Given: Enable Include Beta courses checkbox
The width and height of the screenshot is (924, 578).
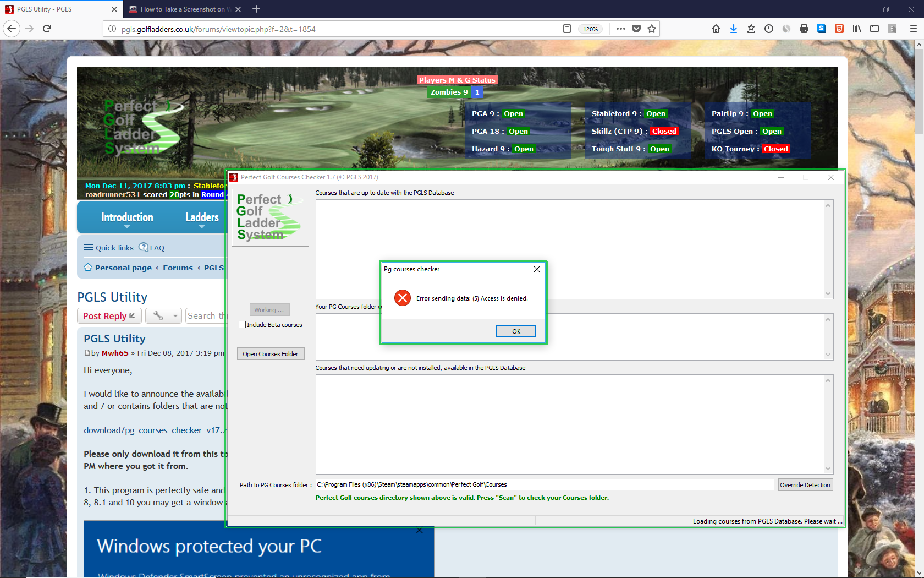Looking at the screenshot, I should tap(242, 325).
